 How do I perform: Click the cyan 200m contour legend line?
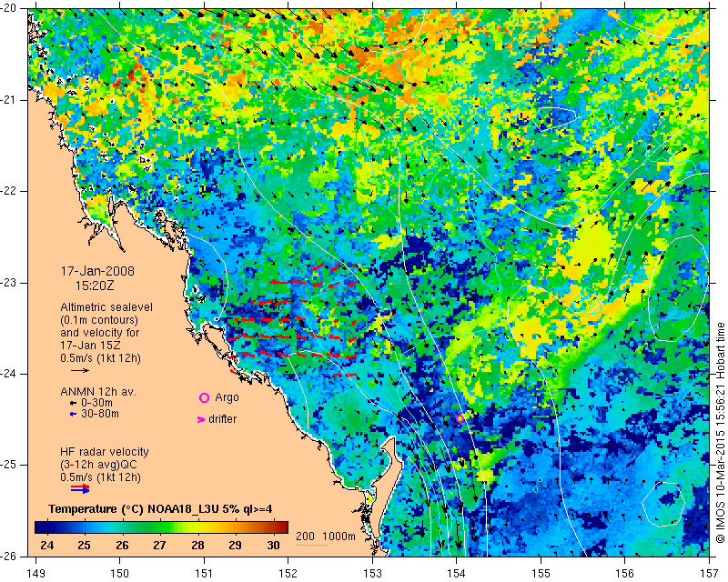tap(311, 545)
